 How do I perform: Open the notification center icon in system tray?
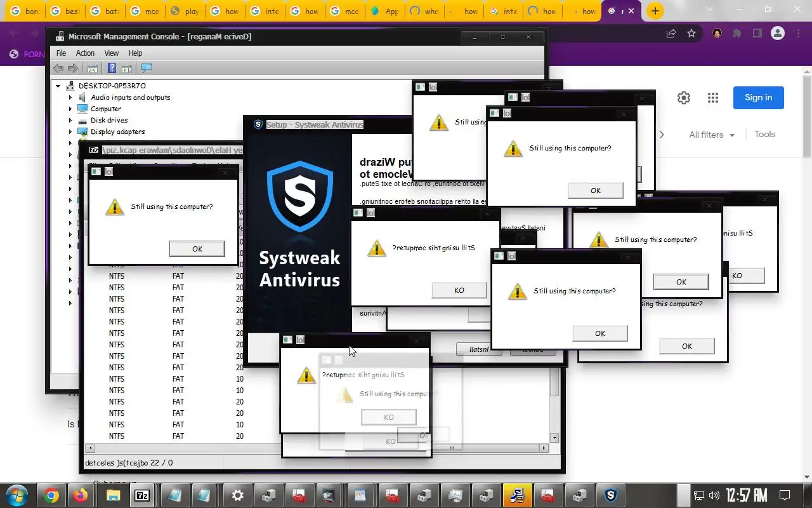pos(785,495)
